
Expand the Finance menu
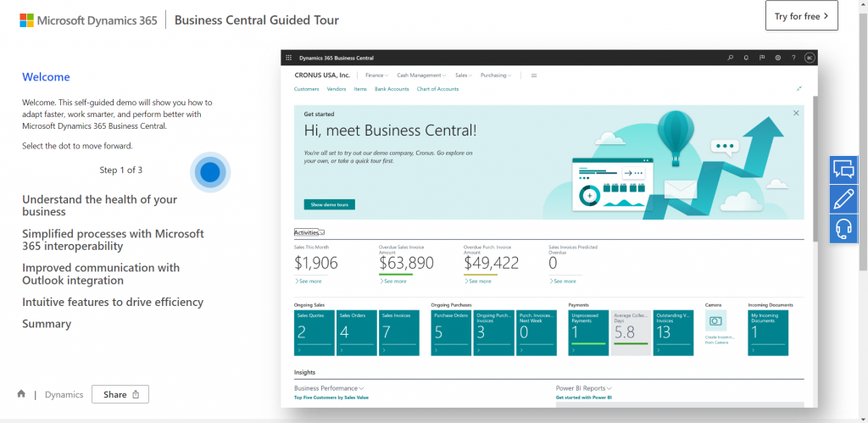click(x=377, y=75)
